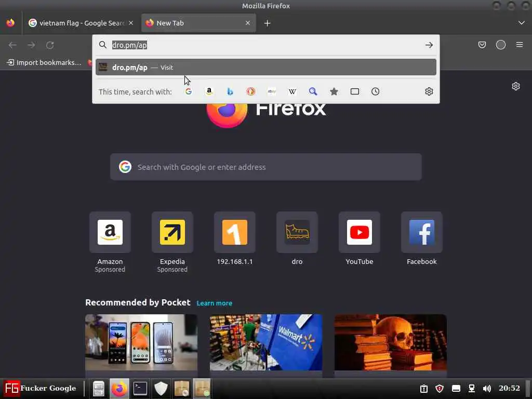Open the personalize New Tab gear icon
The width and height of the screenshot is (532, 399).
pyautogui.click(x=516, y=86)
